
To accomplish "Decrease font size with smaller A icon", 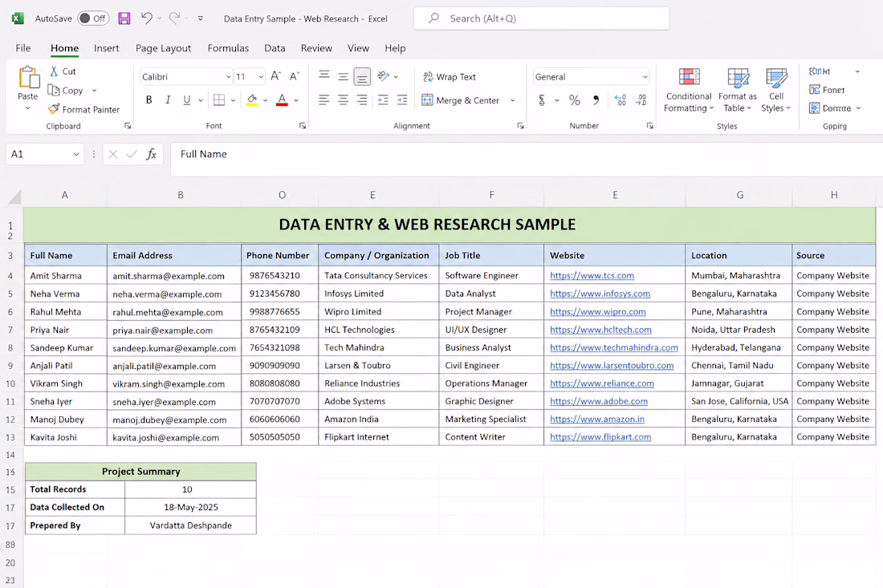I will (x=295, y=76).
